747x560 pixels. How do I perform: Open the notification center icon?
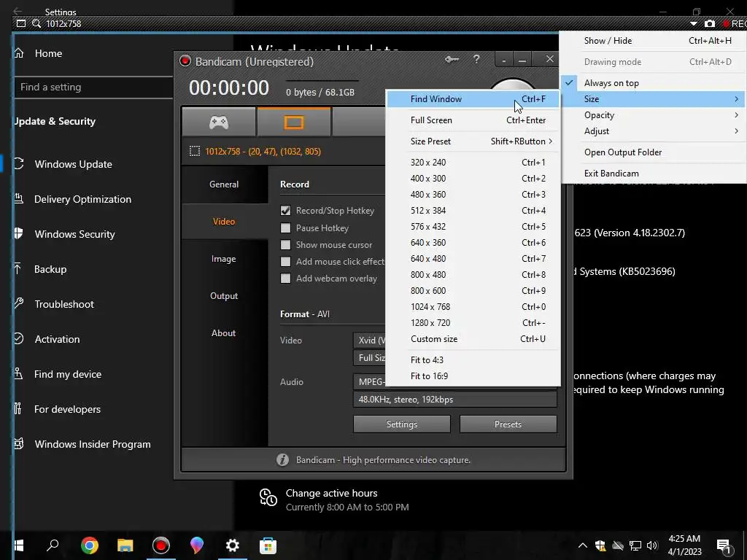(x=724, y=545)
